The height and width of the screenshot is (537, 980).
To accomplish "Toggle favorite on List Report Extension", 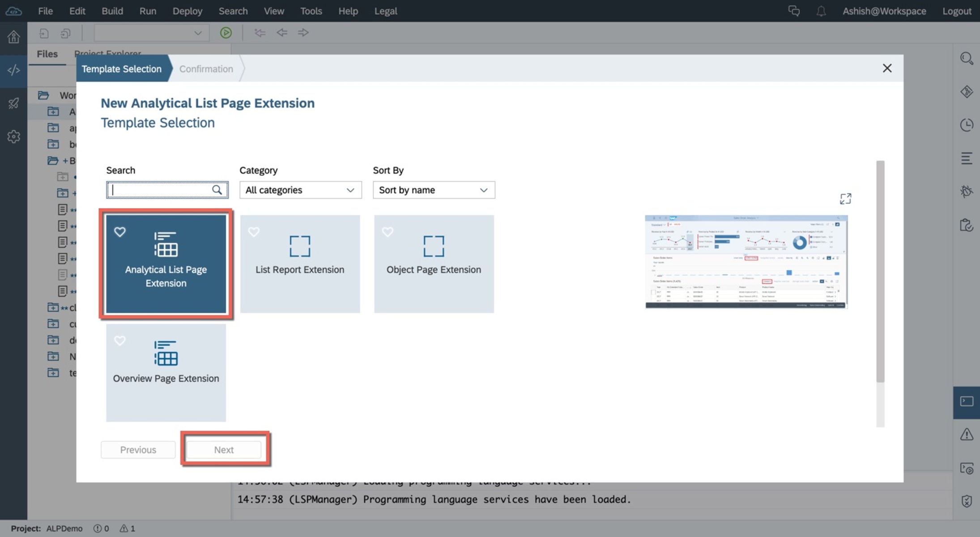I will tap(254, 231).
